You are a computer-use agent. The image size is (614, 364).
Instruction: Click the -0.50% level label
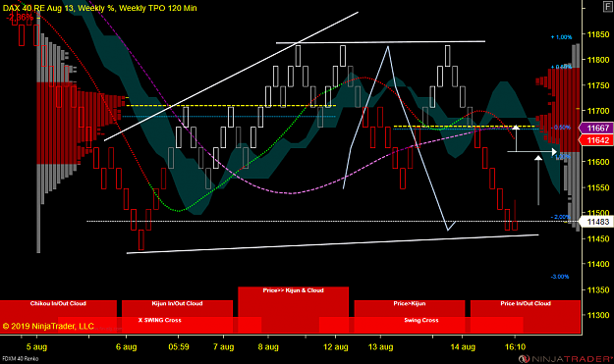[x=561, y=128]
